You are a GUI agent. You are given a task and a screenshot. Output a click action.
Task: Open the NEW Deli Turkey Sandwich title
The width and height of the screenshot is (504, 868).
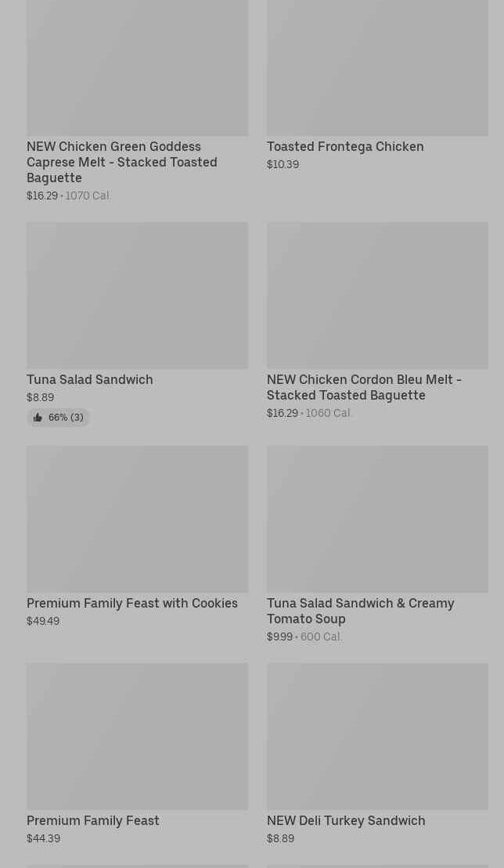(x=346, y=820)
